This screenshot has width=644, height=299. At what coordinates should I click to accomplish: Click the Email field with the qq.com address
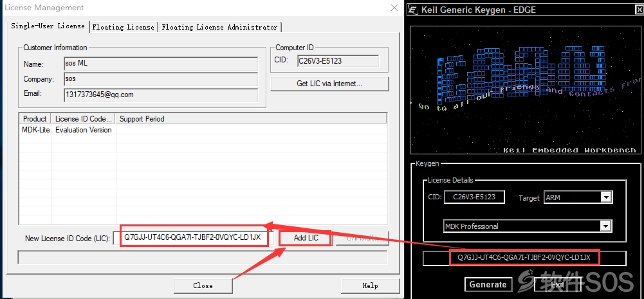161,95
